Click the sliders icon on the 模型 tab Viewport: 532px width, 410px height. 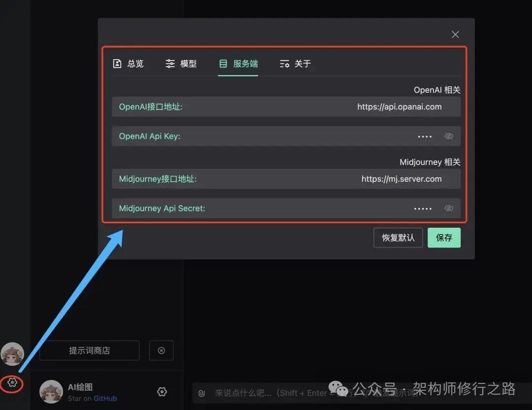click(x=169, y=63)
